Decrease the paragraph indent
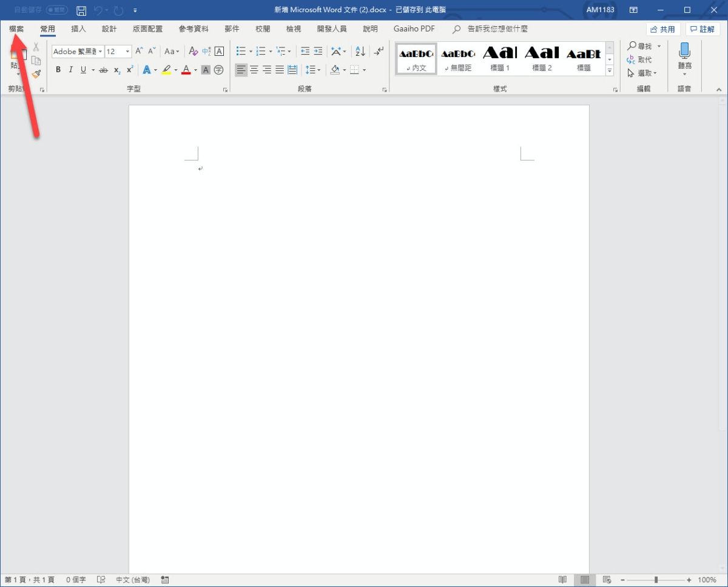Screen dimensions: 728x587 [x=305, y=52]
